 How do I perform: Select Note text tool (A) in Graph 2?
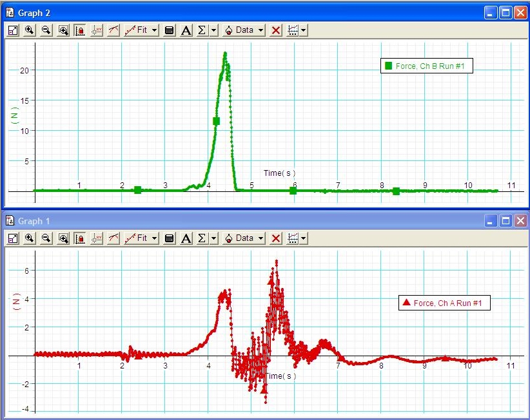(x=186, y=30)
